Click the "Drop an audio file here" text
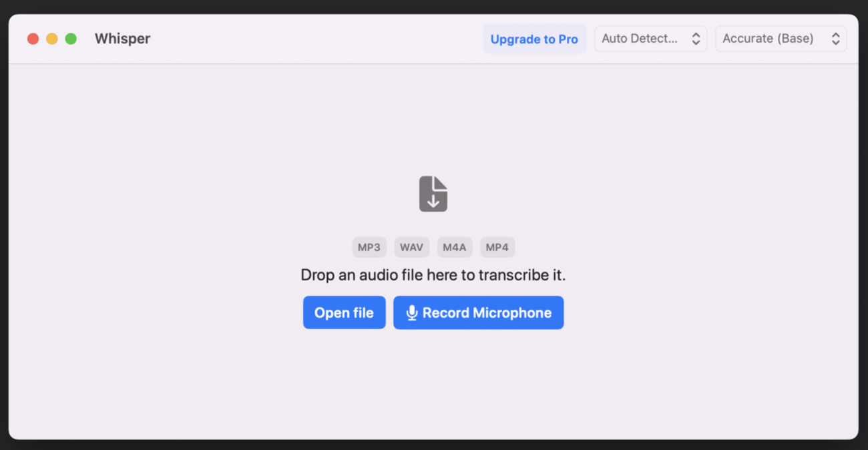868x450 pixels. (x=433, y=275)
